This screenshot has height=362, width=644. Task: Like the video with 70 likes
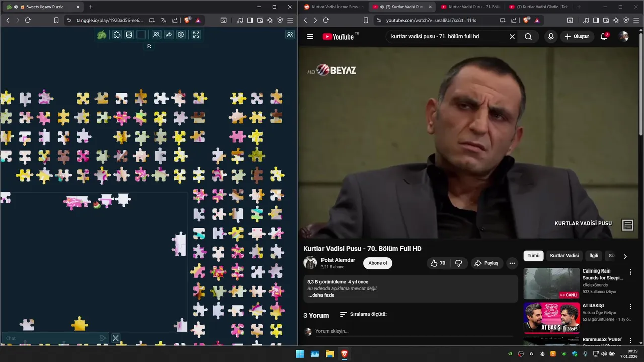point(438,263)
